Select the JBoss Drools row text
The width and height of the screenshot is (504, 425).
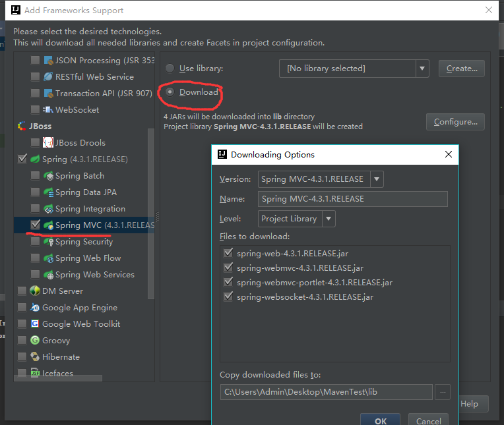tap(80, 143)
